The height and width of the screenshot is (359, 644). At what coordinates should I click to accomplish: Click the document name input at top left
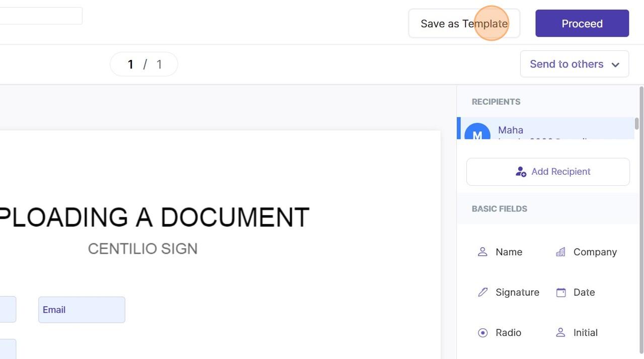41,16
